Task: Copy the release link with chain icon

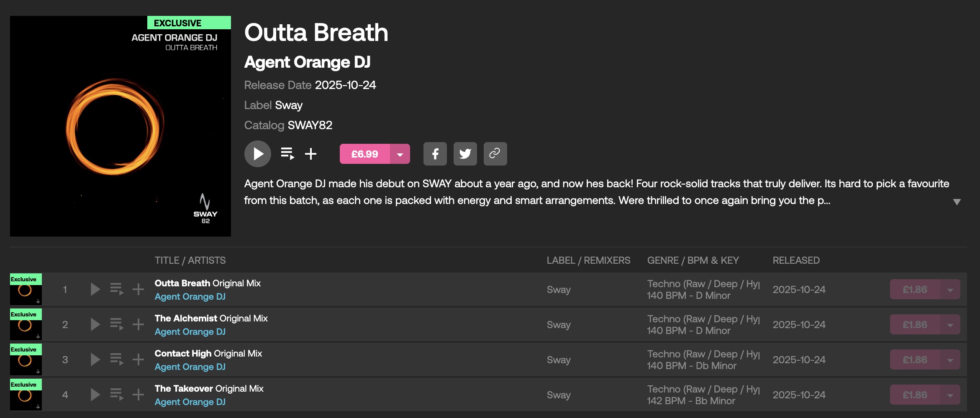Action: tap(495, 154)
